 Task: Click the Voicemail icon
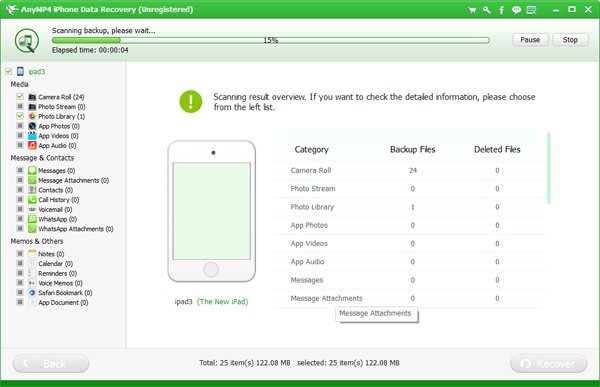(x=32, y=209)
